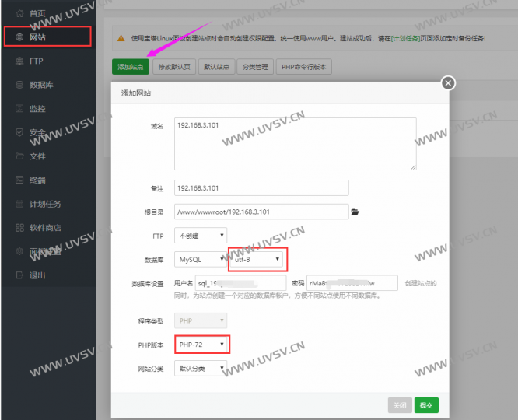Expand the 程序类型 PHP dropdown

point(201,320)
